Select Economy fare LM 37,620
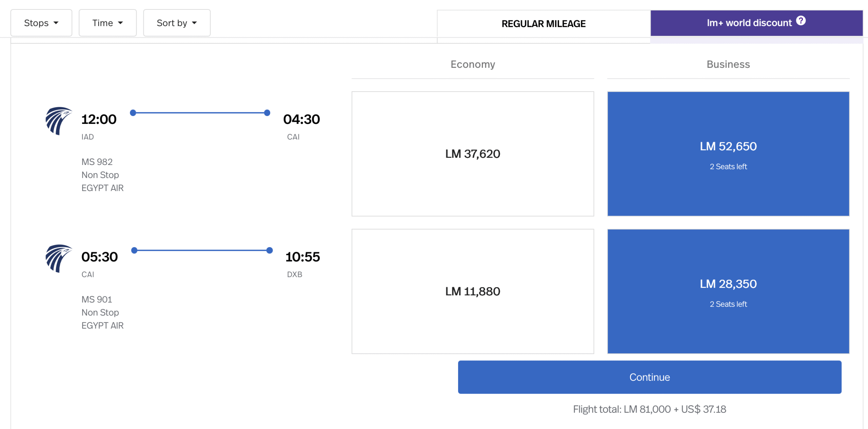The width and height of the screenshot is (868, 429). coord(472,154)
